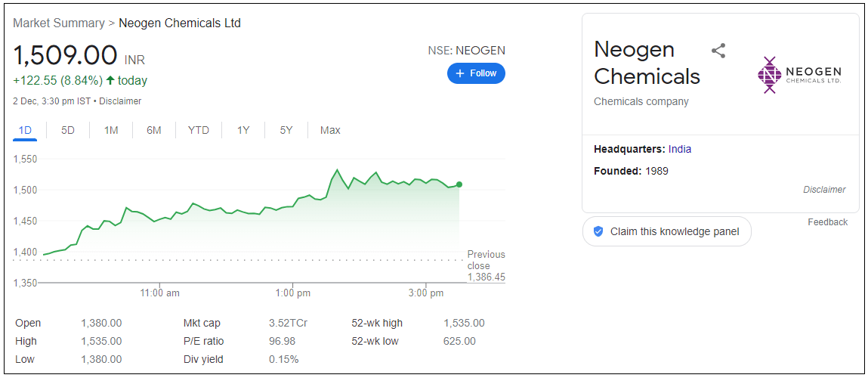Open the Disclaimer link under the price
Screen dimensions: 868x381
(120, 101)
